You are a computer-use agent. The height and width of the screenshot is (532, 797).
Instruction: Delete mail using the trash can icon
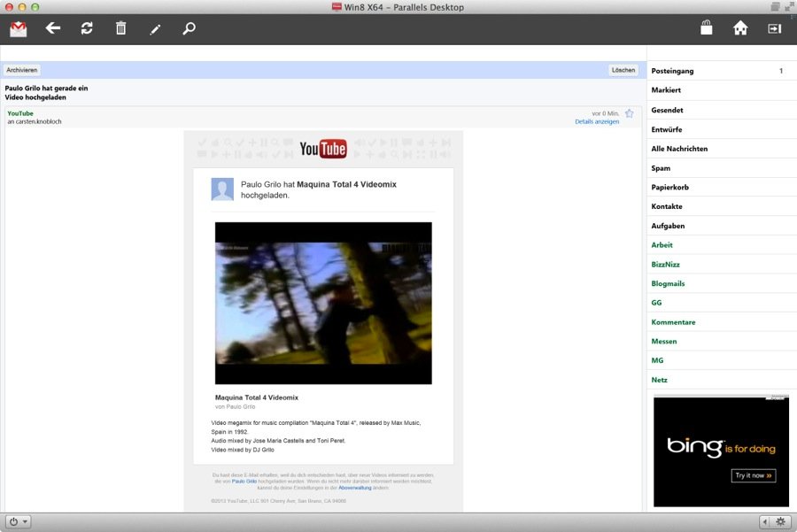pos(121,28)
